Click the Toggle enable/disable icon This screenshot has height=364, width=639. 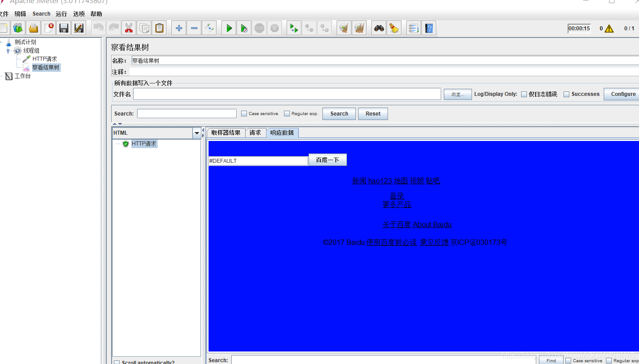coord(209,29)
